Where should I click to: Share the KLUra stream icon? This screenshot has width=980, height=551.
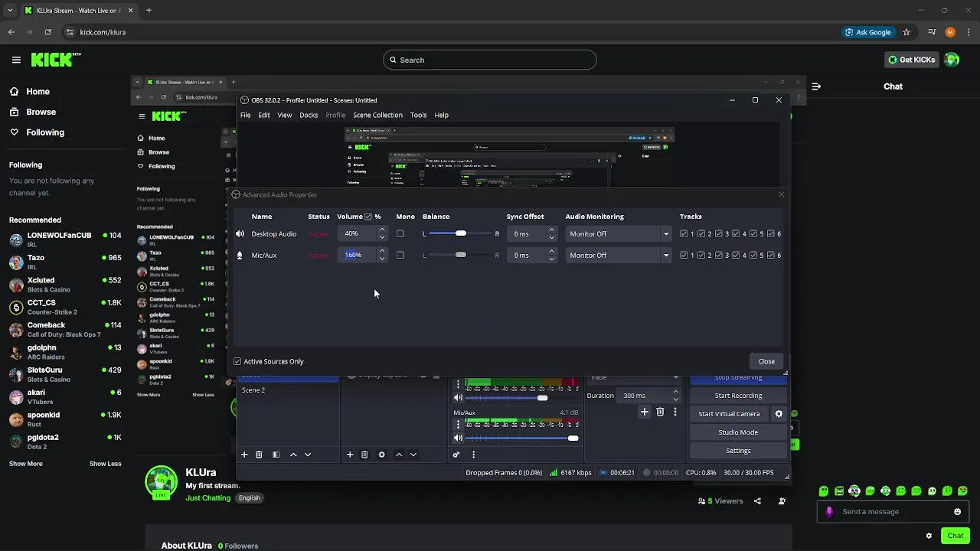tap(757, 501)
